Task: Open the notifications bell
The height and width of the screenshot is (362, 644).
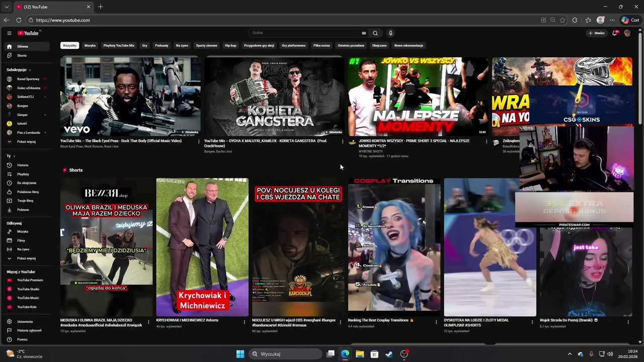Action: coord(615,33)
